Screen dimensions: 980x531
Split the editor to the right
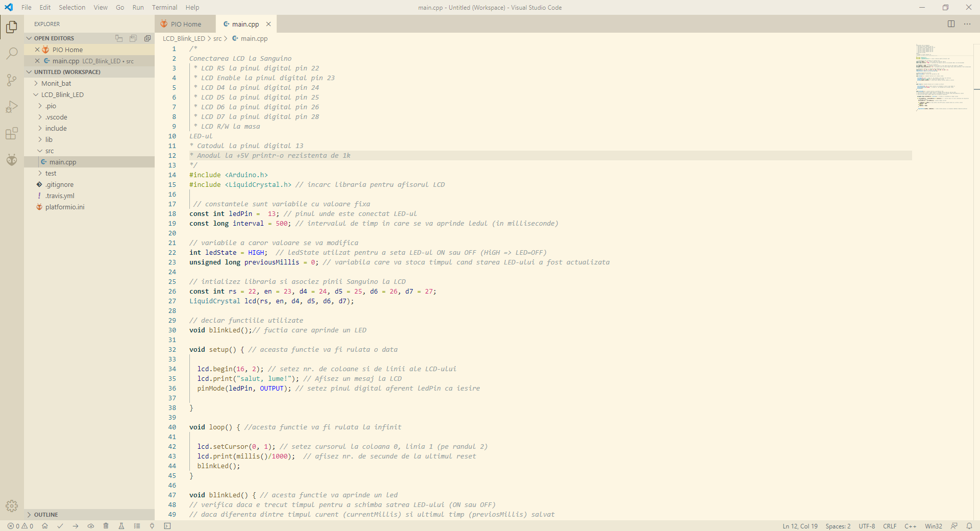pos(951,24)
